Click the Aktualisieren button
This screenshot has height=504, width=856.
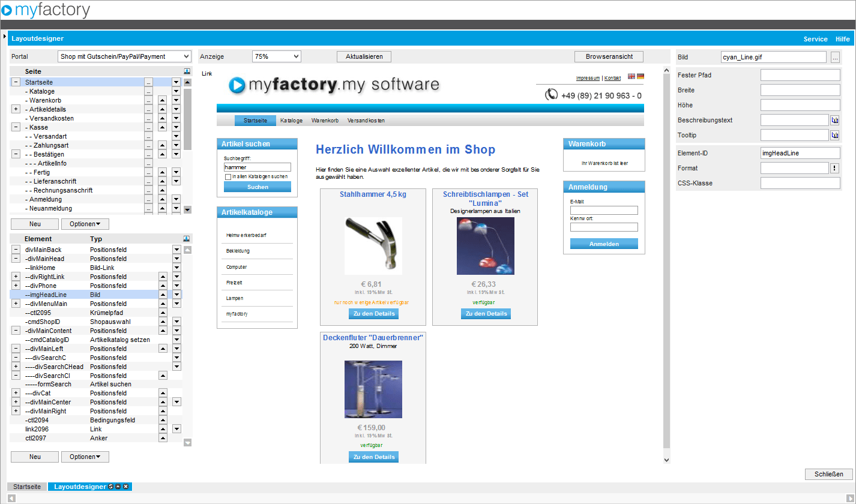(364, 56)
